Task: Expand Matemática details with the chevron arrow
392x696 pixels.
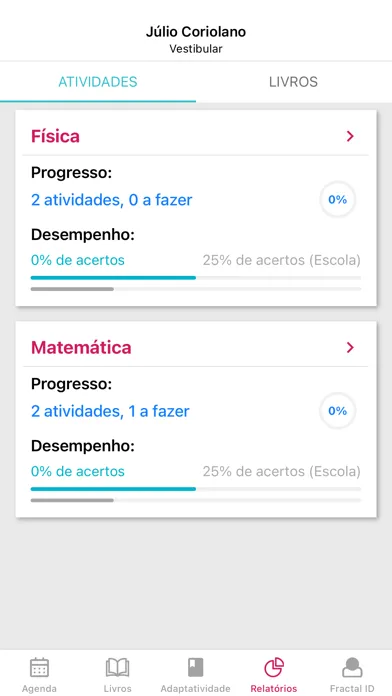Action: (350, 348)
